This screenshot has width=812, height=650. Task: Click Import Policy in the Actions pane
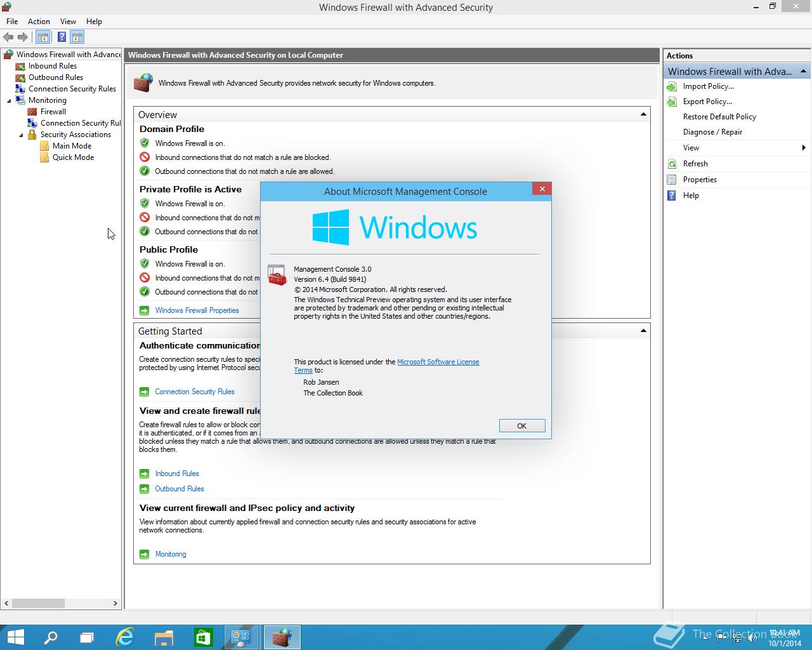(708, 86)
